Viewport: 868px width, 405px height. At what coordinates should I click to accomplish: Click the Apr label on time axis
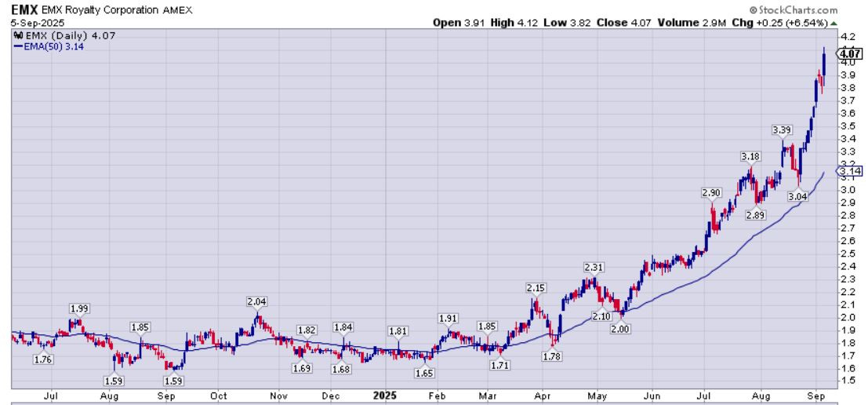[x=543, y=396]
